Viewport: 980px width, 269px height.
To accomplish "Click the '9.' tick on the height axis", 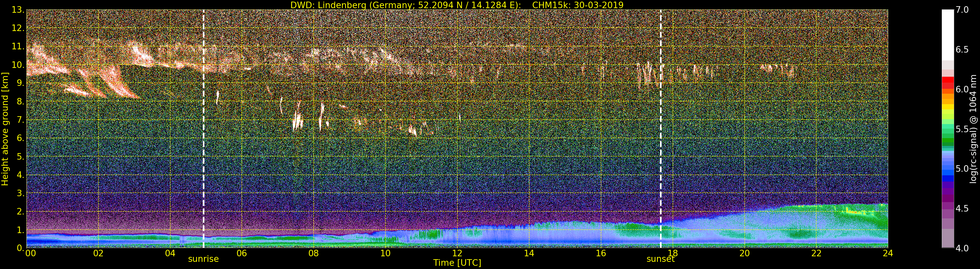I will pos(20,83).
